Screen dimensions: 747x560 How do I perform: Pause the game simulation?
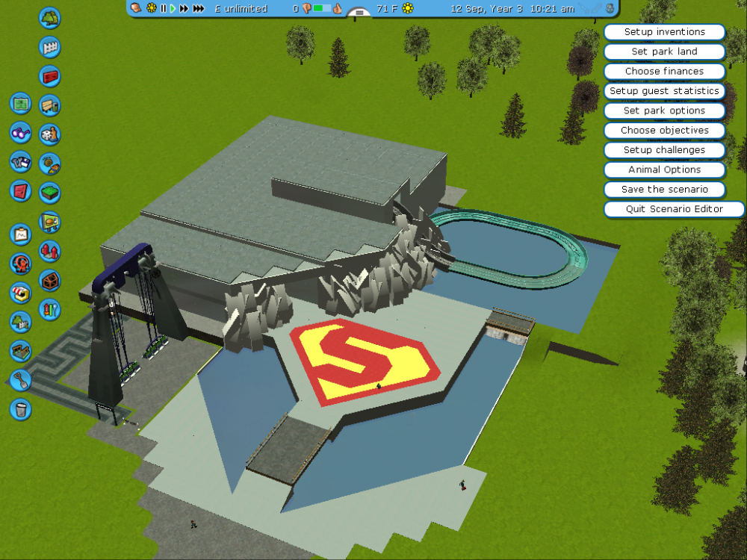164,8
